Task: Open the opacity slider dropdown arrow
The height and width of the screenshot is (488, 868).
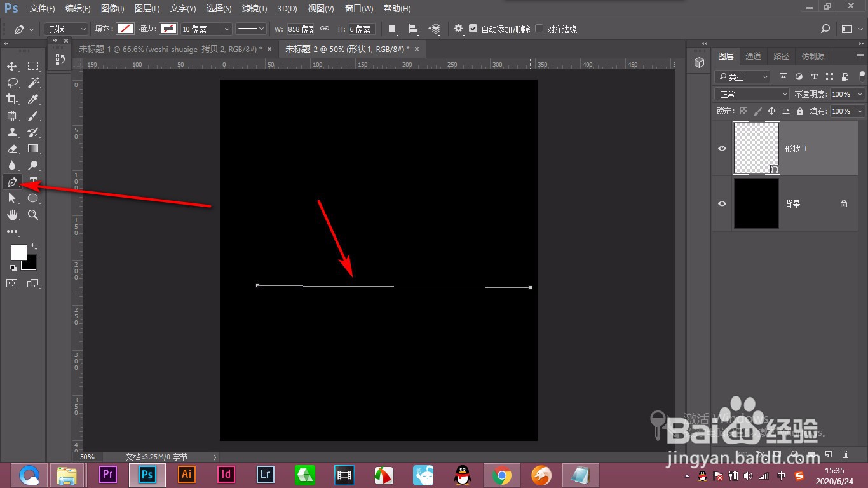Action: coord(860,93)
